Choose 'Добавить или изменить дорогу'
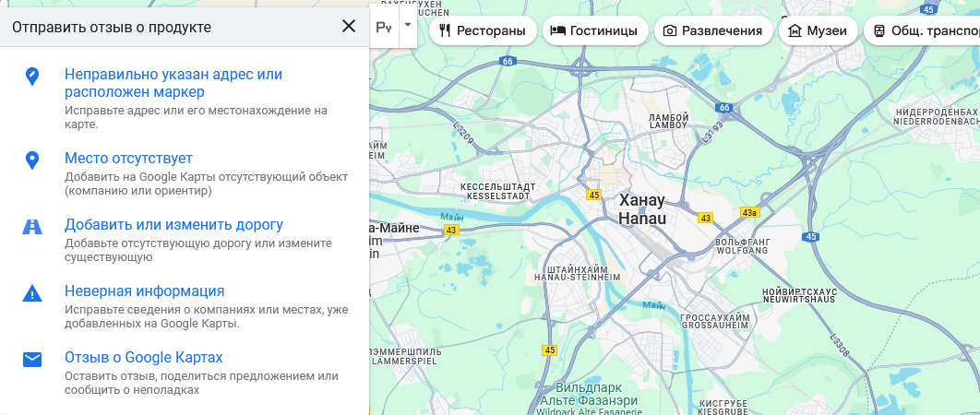The width and height of the screenshot is (980, 415). pyautogui.click(x=173, y=225)
